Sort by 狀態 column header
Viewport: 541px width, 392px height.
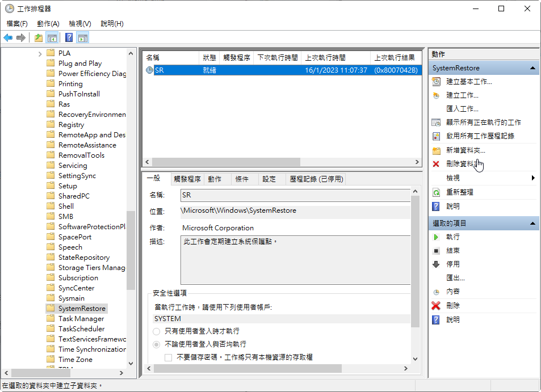pos(209,57)
